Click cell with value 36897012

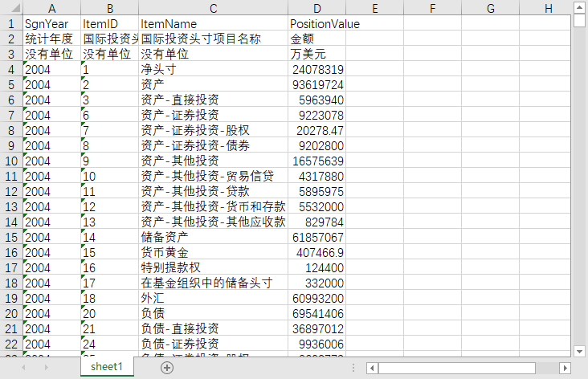(316, 328)
